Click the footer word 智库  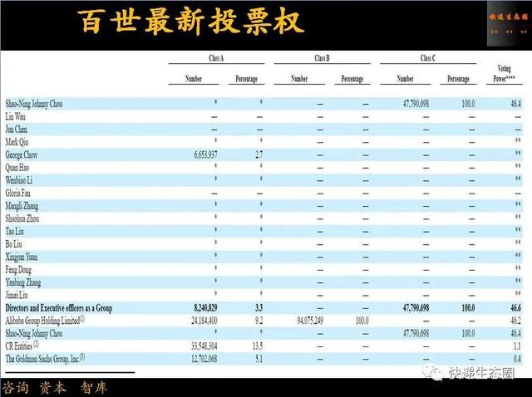[x=94, y=388]
